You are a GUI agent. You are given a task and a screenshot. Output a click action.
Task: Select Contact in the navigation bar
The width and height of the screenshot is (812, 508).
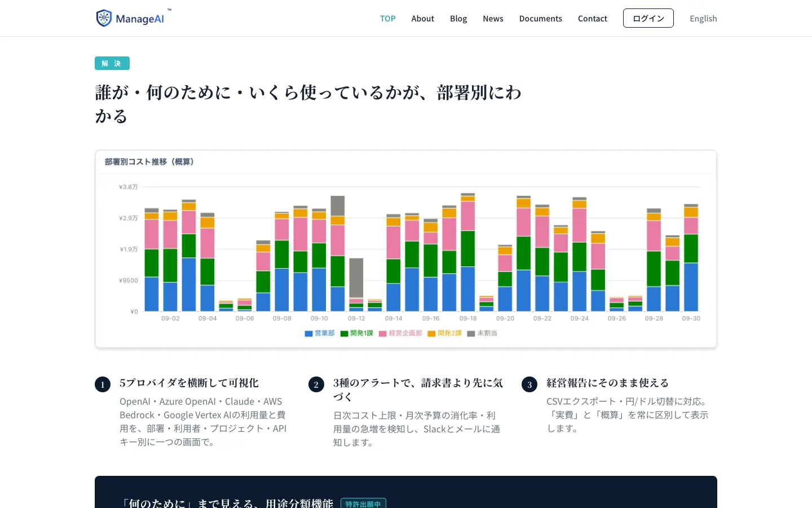(x=593, y=19)
